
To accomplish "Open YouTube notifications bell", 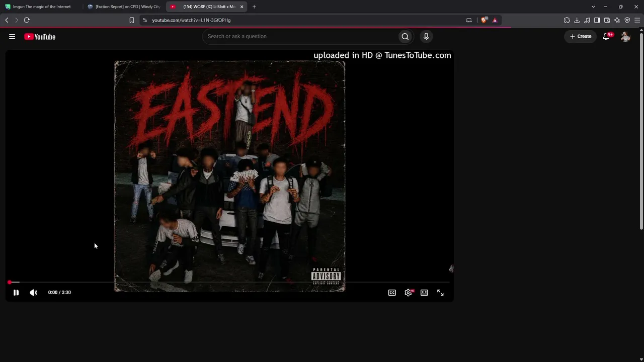I will point(606,36).
